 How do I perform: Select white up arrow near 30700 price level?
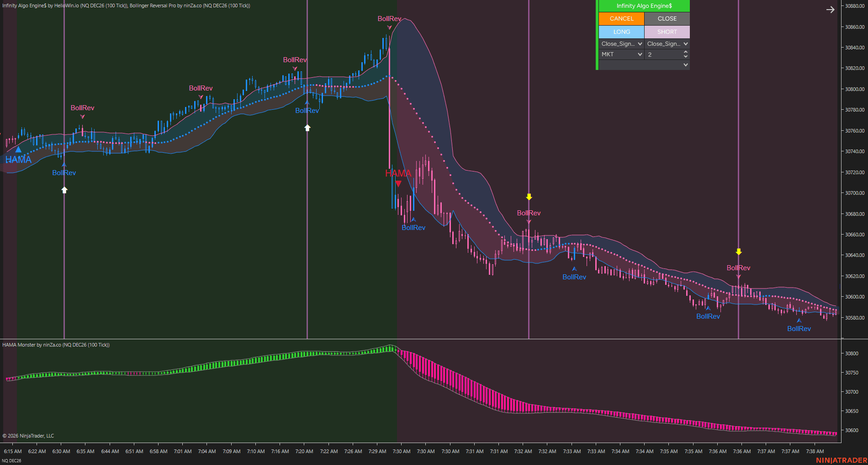click(x=64, y=190)
